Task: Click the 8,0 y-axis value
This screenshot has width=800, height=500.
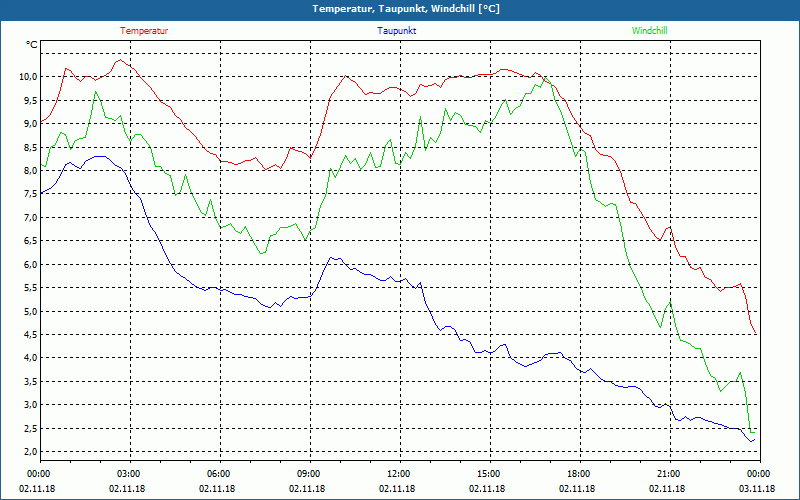Action: (31, 170)
